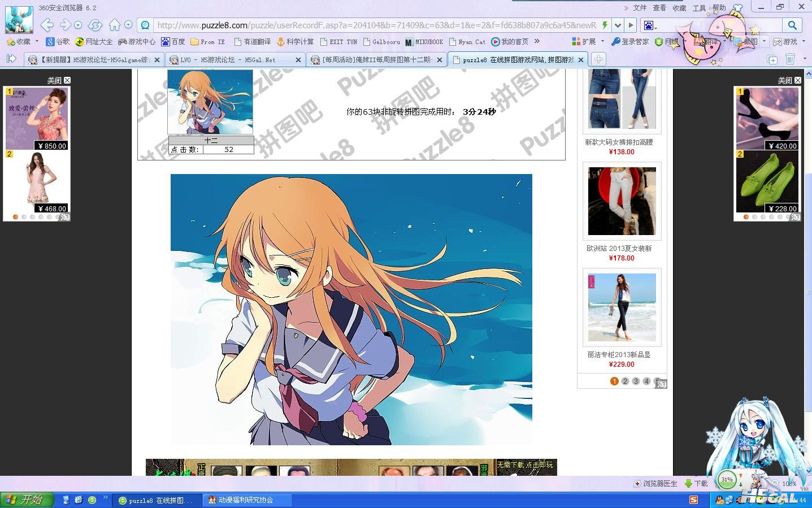
Task: Click the go arrow beside the address bar
Action: point(631,25)
